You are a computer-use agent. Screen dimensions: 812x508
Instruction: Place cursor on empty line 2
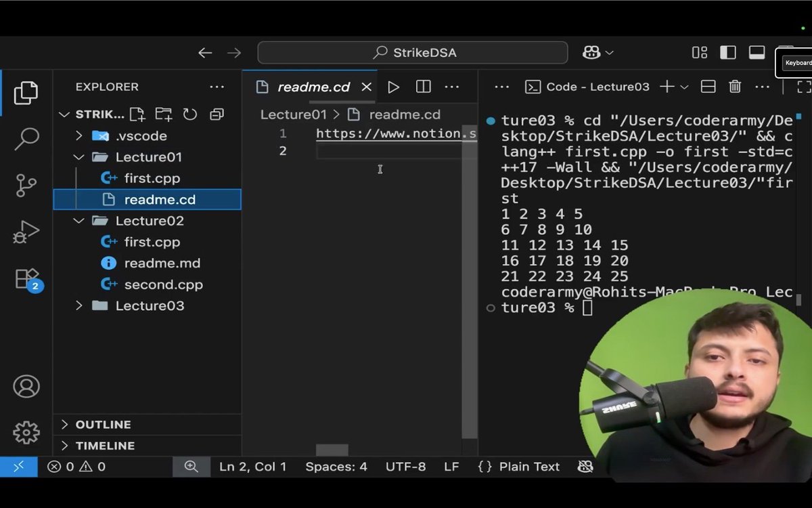396,150
